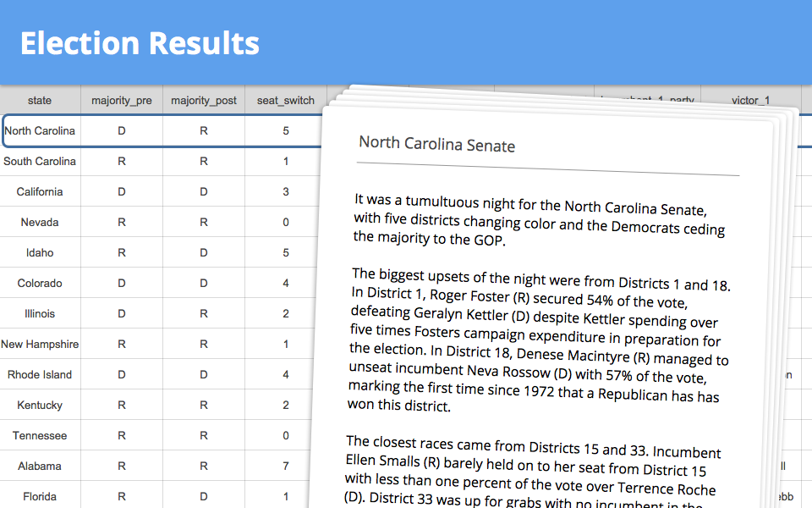Select the 'victor_1' column header
Image resolution: width=812 pixels, height=508 pixels.
[750, 100]
